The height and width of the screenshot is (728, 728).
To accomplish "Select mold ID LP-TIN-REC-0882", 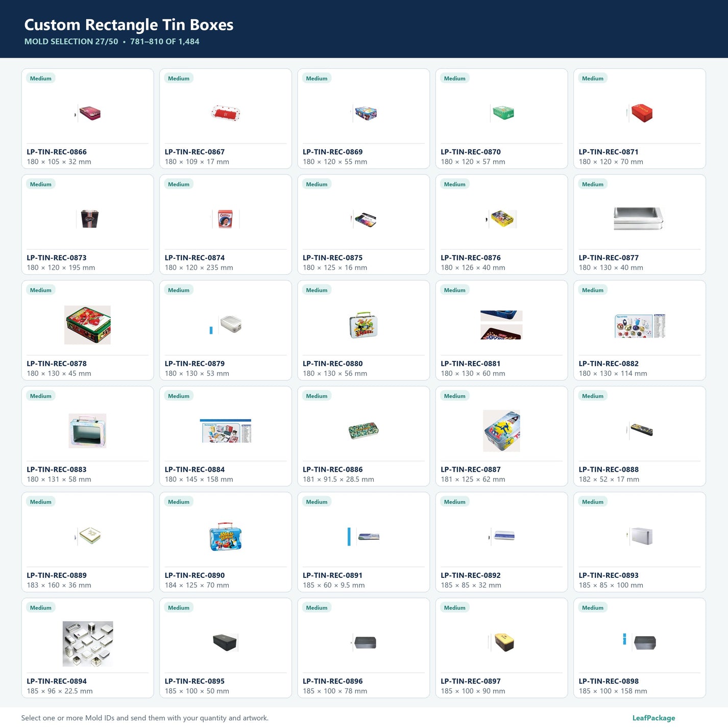I will click(x=609, y=363).
